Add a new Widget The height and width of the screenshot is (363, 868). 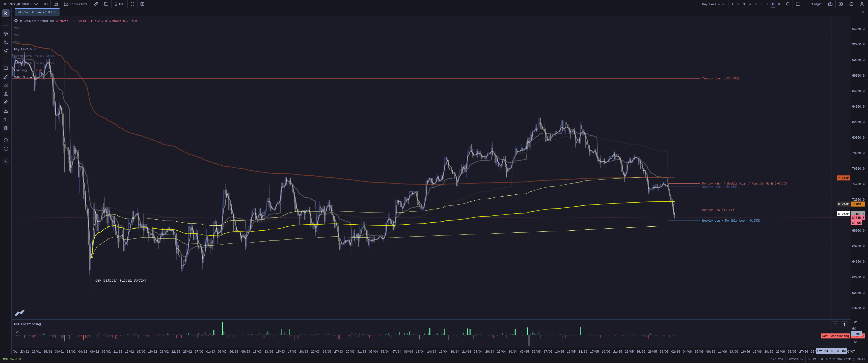(x=814, y=4)
